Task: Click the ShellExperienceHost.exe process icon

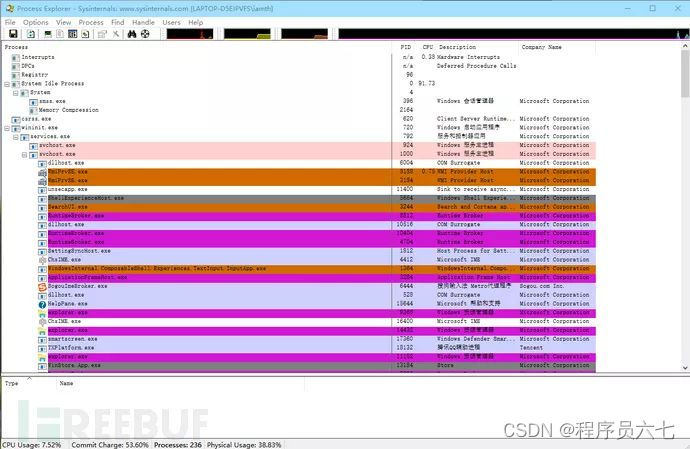Action: pyautogui.click(x=42, y=199)
